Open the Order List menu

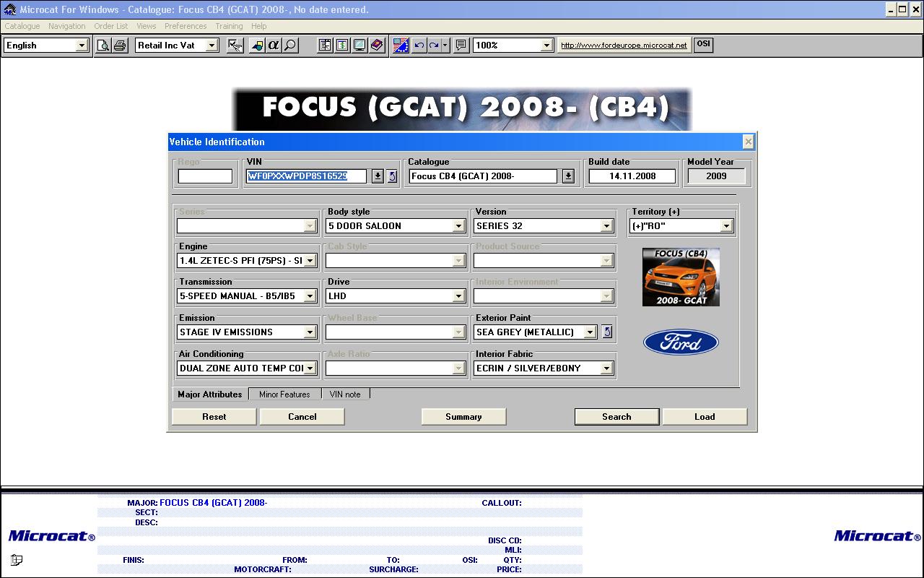pos(110,26)
